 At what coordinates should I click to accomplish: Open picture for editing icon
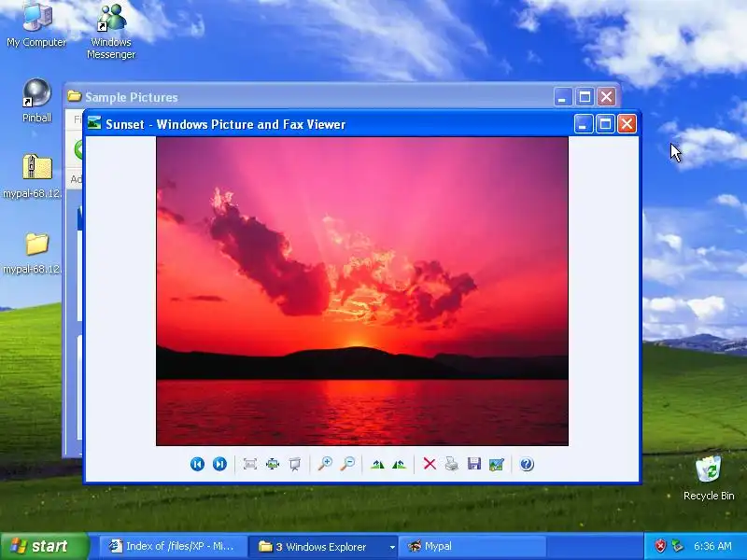point(497,464)
